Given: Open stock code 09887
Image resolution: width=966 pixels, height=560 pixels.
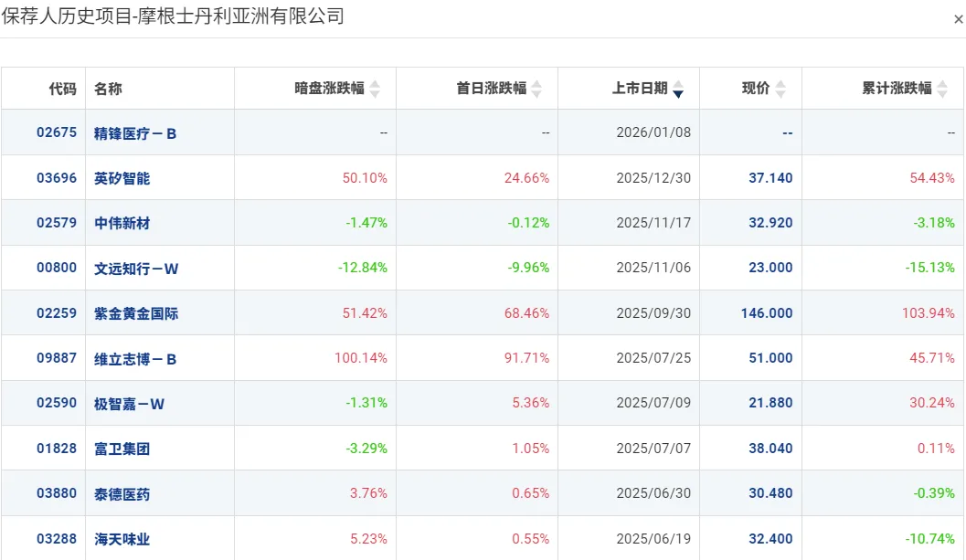Looking at the screenshot, I should [57, 358].
